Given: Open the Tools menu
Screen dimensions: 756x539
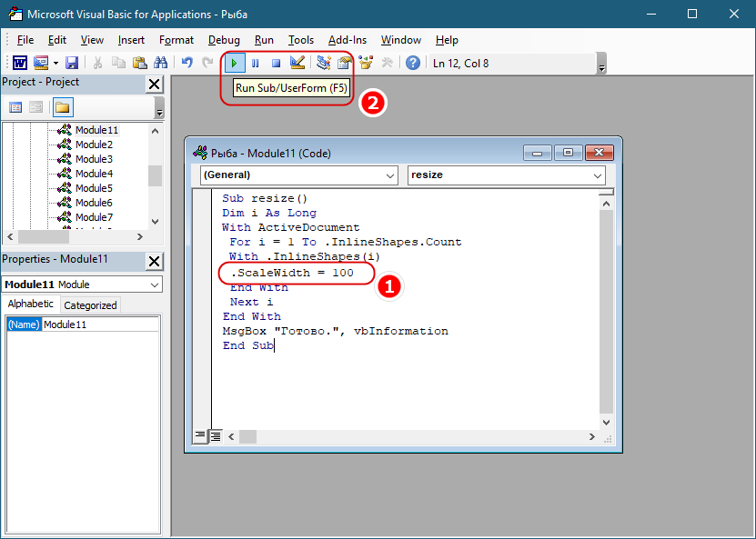Looking at the screenshot, I should 301,40.
